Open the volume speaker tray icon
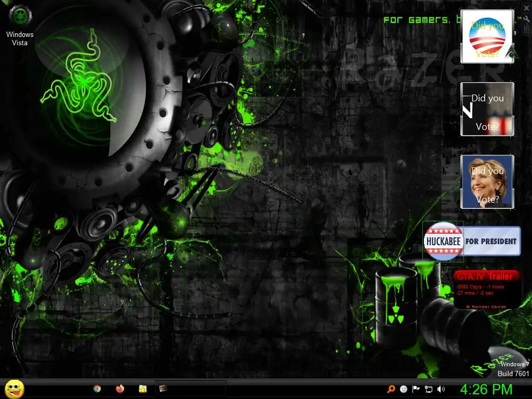 tap(441, 389)
